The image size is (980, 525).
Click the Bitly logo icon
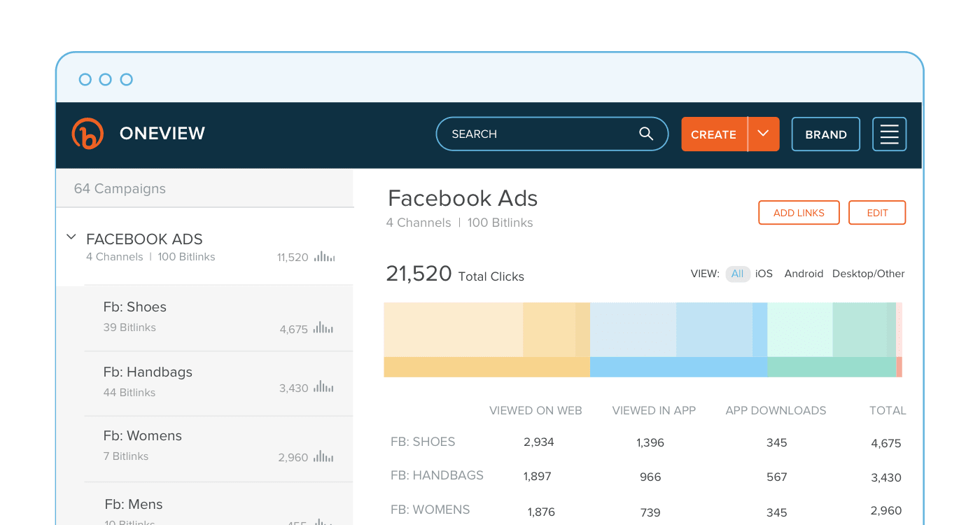click(87, 134)
